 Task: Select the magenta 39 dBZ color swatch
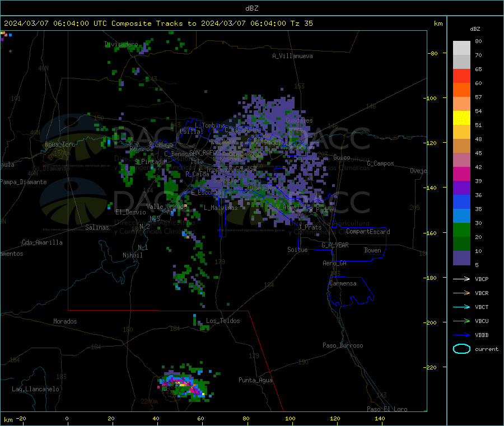(461, 174)
